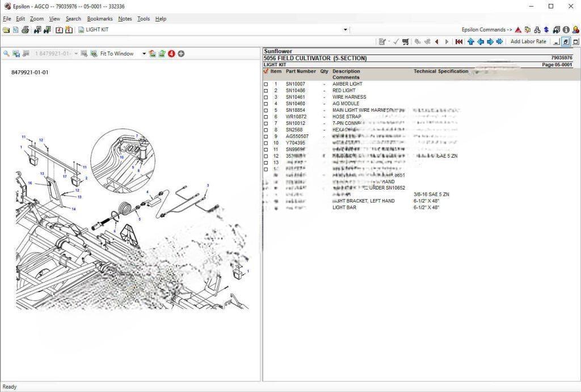Check the box for SN10007 Amber Light
This screenshot has width=581, height=392.
[x=266, y=85]
